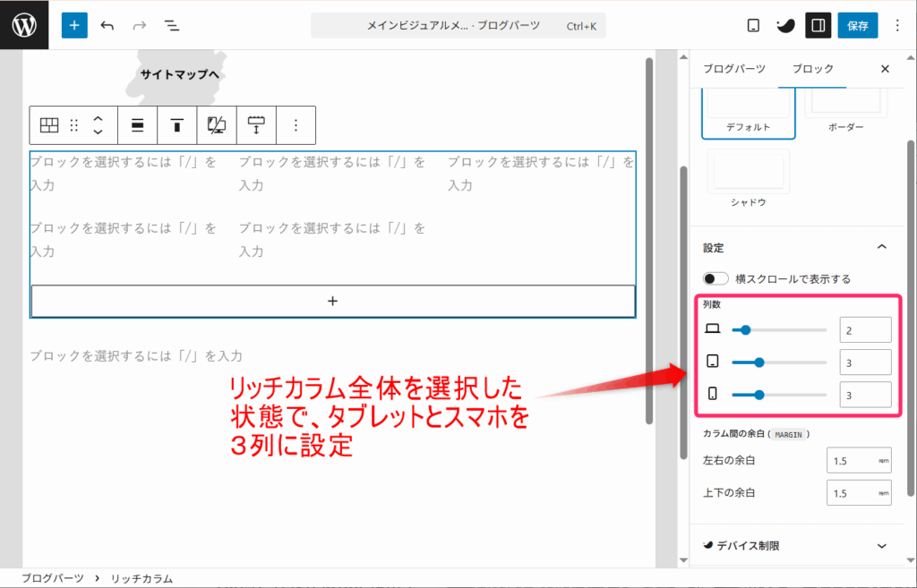Image resolution: width=917 pixels, height=588 pixels.
Task: Move the block down
Action: [x=99, y=132]
